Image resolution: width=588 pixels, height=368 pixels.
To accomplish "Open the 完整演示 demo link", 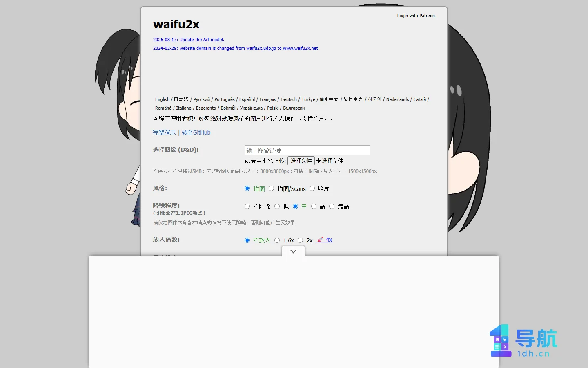I will tap(164, 132).
